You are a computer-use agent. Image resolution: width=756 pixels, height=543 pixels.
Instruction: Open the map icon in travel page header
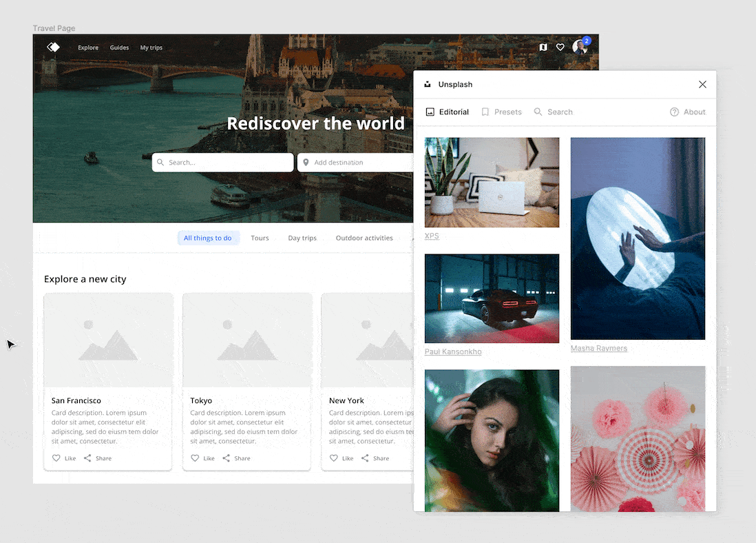pyautogui.click(x=543, y=48)
